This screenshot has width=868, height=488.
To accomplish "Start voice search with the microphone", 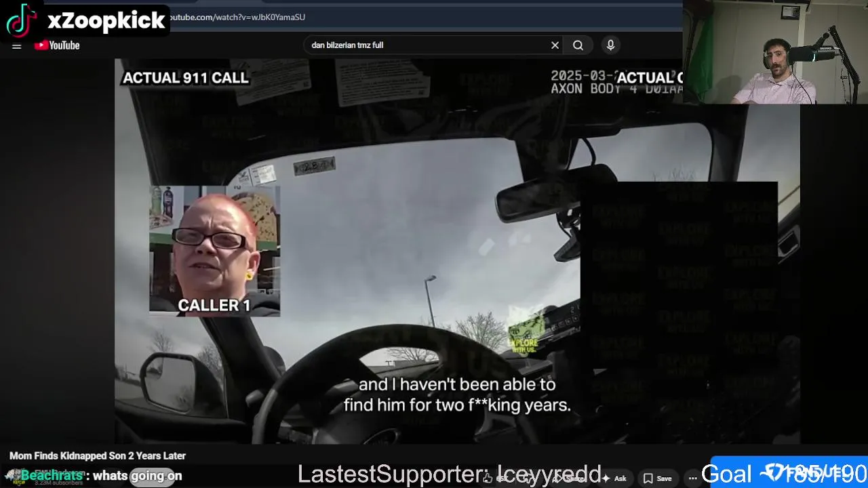I will (x=610, y=45).
